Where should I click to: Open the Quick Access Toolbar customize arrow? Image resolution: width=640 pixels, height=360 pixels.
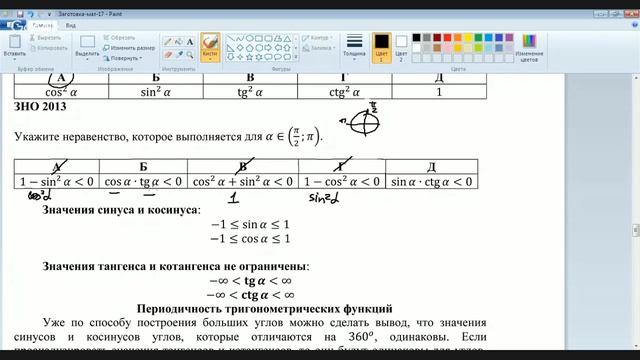tap(49, 14)
